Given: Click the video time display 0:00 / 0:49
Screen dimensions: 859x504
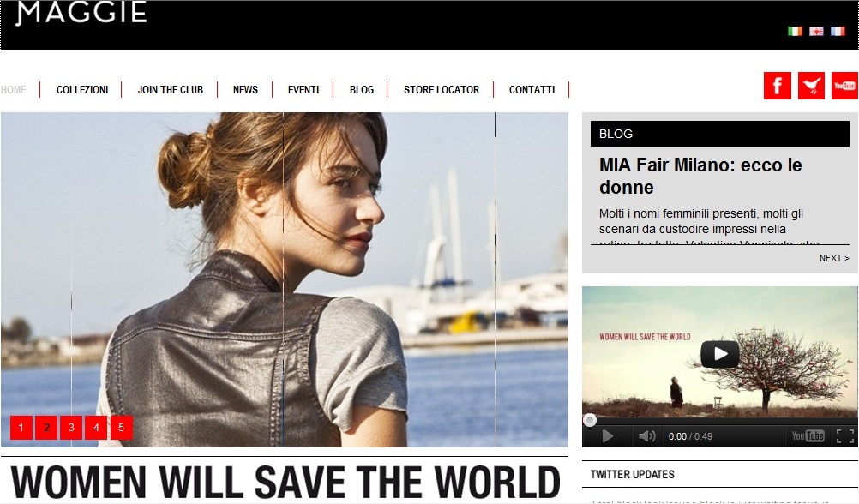Looking at the screenshot, I should [690, 436].
